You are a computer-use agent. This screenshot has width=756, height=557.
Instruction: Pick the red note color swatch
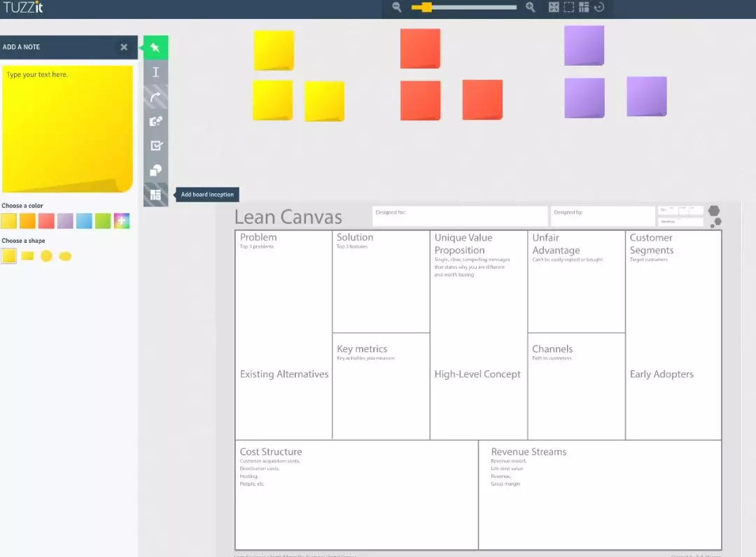[46, 221]
